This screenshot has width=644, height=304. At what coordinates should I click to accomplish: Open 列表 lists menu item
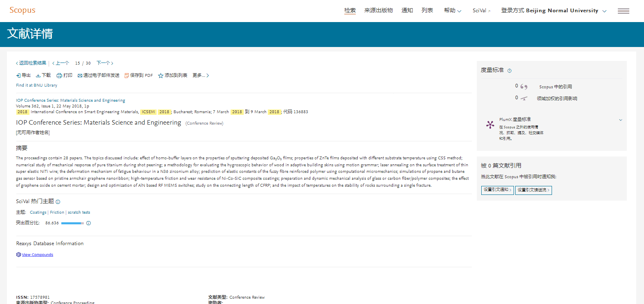(x=427, y=11)
